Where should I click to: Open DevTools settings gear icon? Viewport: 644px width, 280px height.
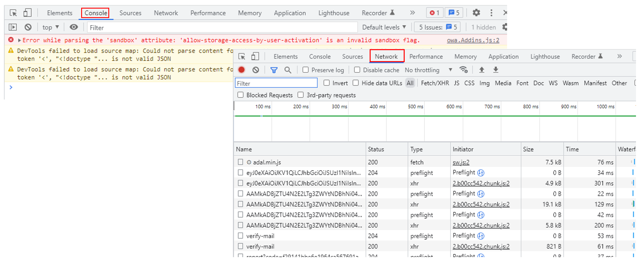476,13
